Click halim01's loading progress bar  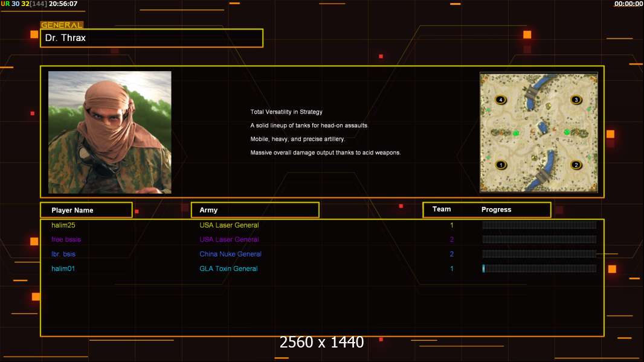click(x=539, y=268)
